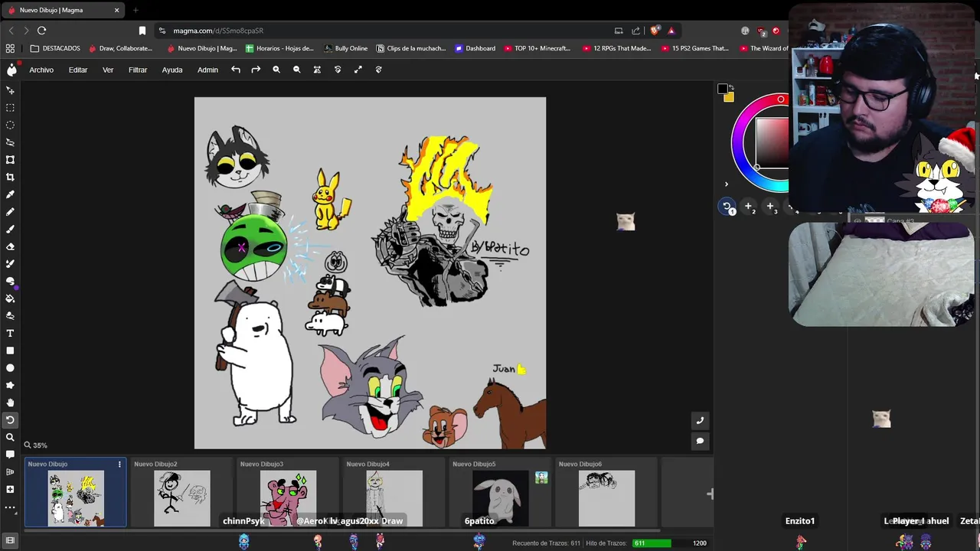This screenshot has height=551, width=980.
Task: Select the Crop tool
Action: click(10, 177)
